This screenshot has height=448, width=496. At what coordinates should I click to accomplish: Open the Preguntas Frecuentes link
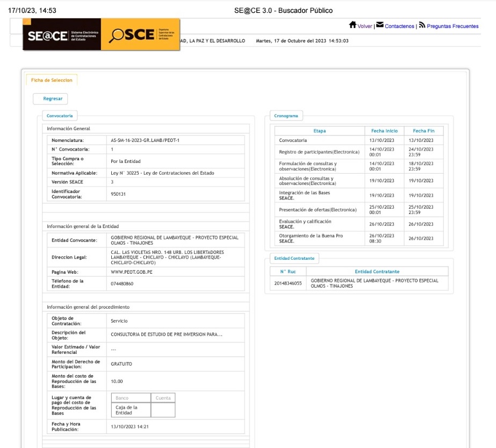click(452, 26)
